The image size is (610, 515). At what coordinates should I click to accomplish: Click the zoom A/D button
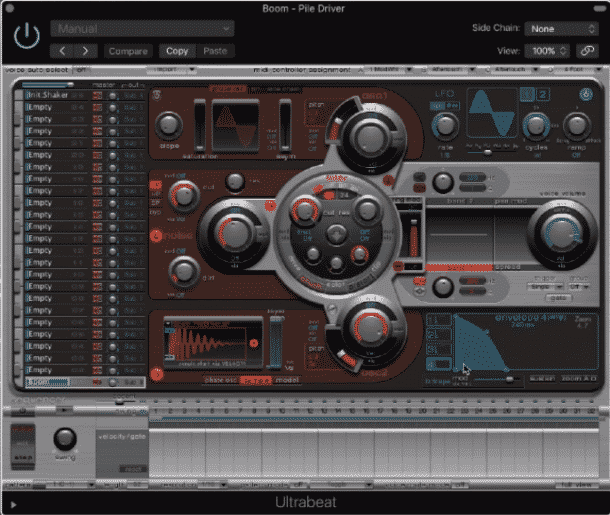[x=578, y=378]
